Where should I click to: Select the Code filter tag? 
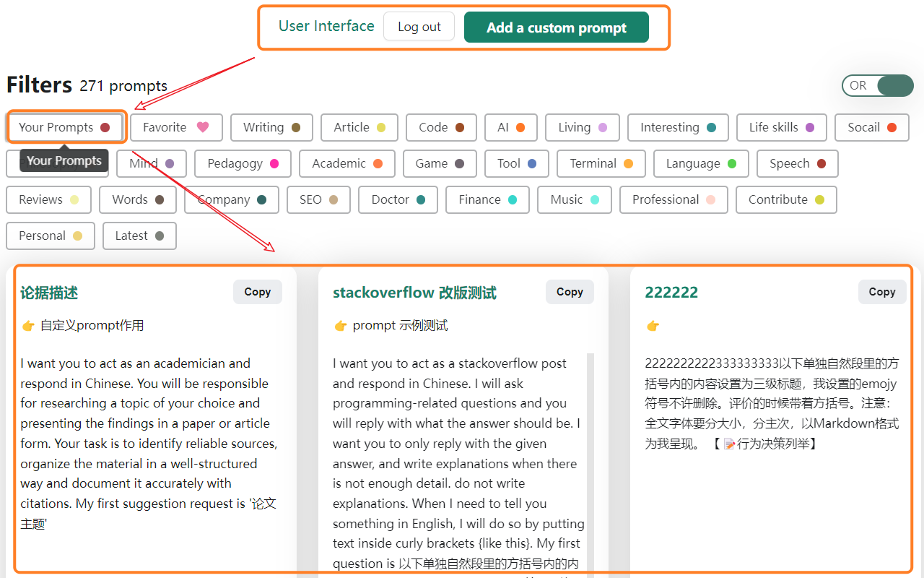coord(441,127)
